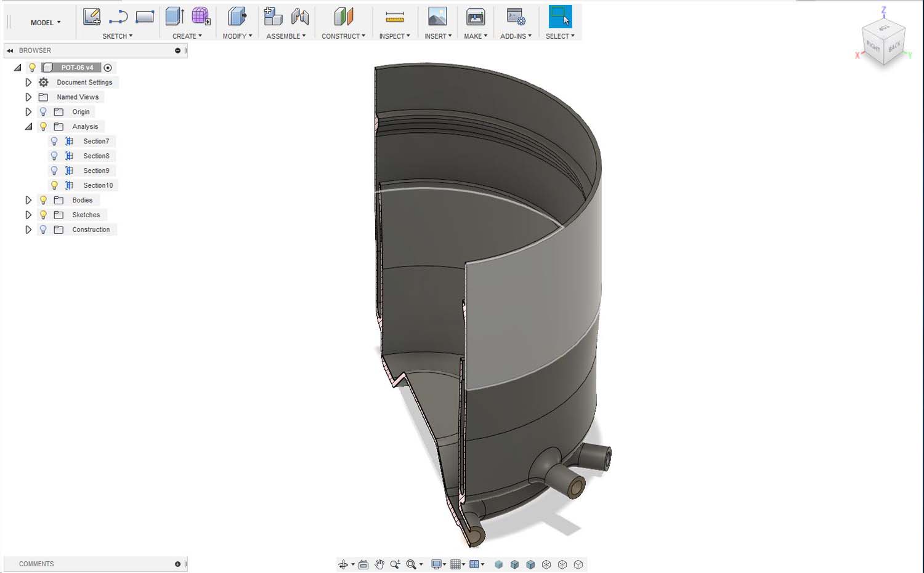Collapse the BROWSER panel double-arrow
Viewport: 924px width, 573px height.
coord(10,50)
